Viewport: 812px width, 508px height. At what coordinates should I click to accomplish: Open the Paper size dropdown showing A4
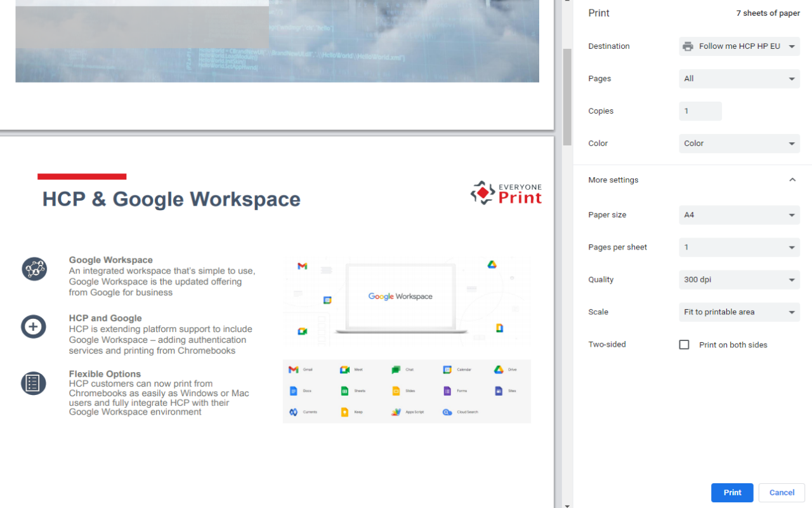[739, 215]
